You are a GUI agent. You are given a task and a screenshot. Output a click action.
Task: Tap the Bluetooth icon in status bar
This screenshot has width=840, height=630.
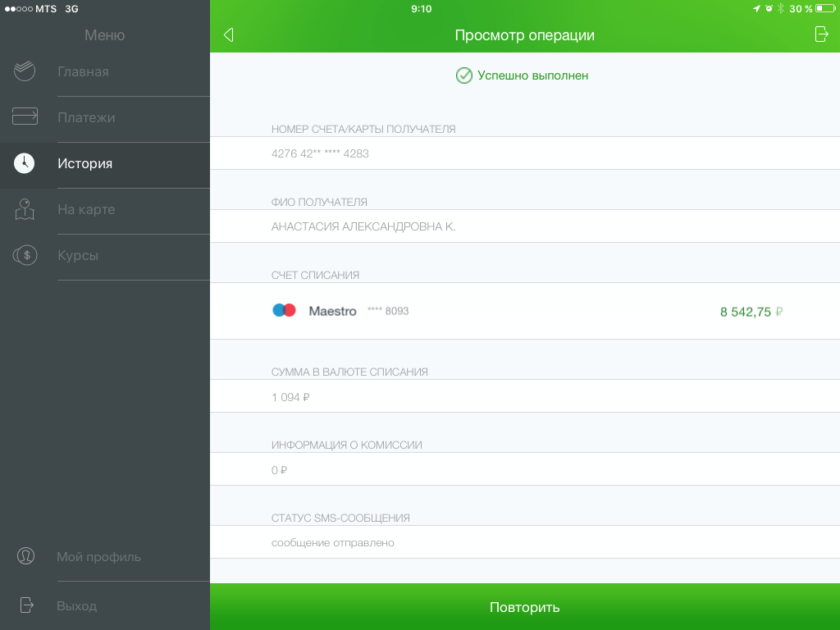point(781,8)
